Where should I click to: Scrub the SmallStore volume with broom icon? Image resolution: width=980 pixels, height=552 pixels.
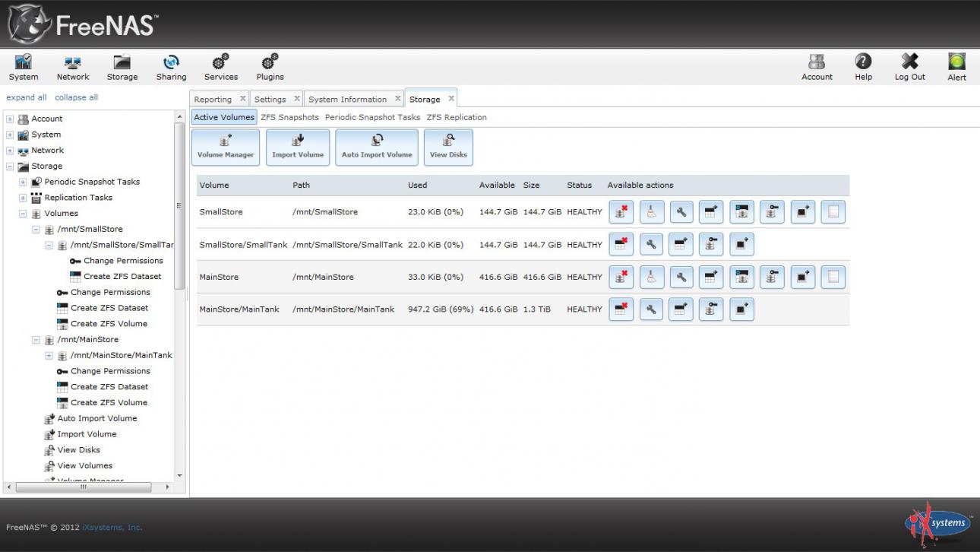click(x=651, y=212)
